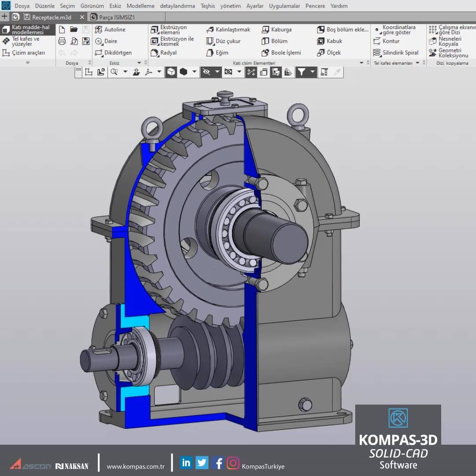Open dropdown arrow next to orientation axes
Image resolution: width=476 pixels, height=476 pixels.
(159, 72)
